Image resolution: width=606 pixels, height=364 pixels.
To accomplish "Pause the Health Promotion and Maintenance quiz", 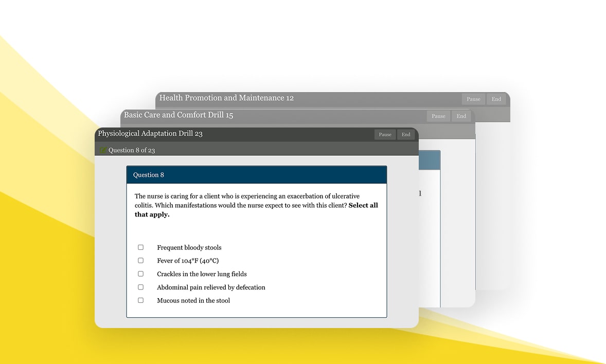I will click(x=473, y=99).
